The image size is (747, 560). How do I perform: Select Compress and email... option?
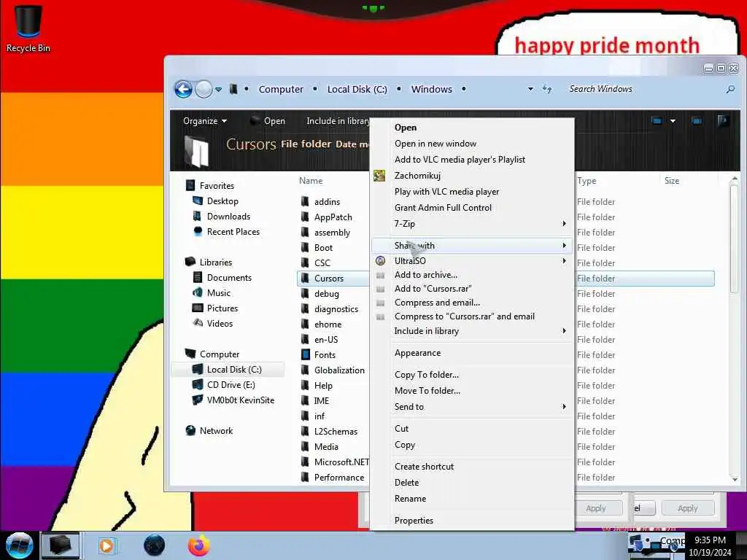coord(438,303)
